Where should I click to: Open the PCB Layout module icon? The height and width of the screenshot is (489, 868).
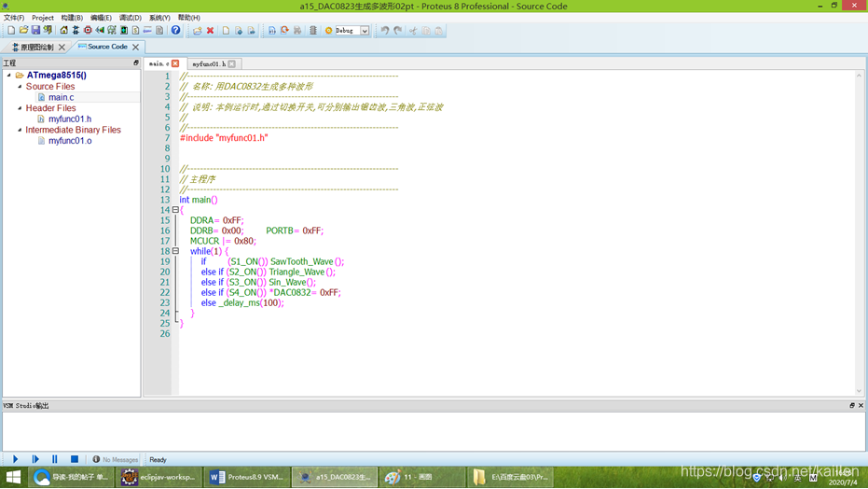88,31
